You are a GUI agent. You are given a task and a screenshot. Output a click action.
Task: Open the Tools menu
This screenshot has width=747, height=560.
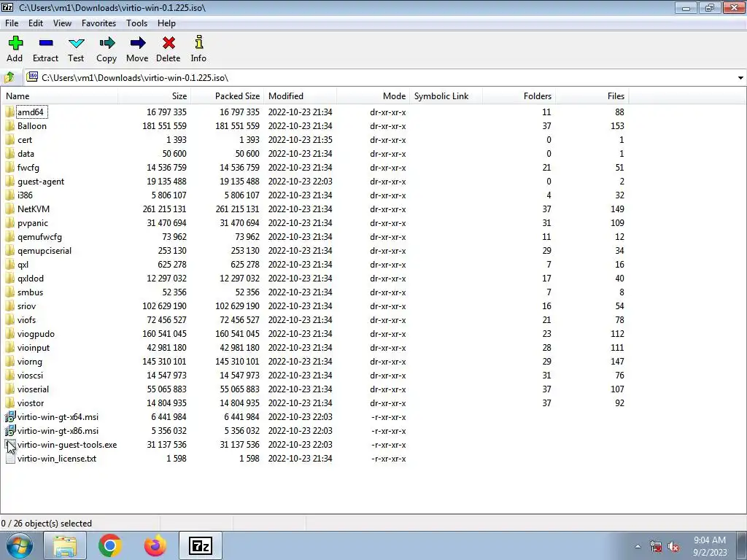click(x=136, y=23)
